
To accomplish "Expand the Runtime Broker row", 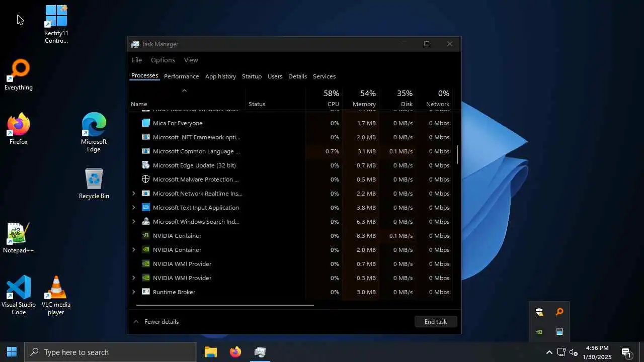I will pyautogui.click(x=133, y=292).
